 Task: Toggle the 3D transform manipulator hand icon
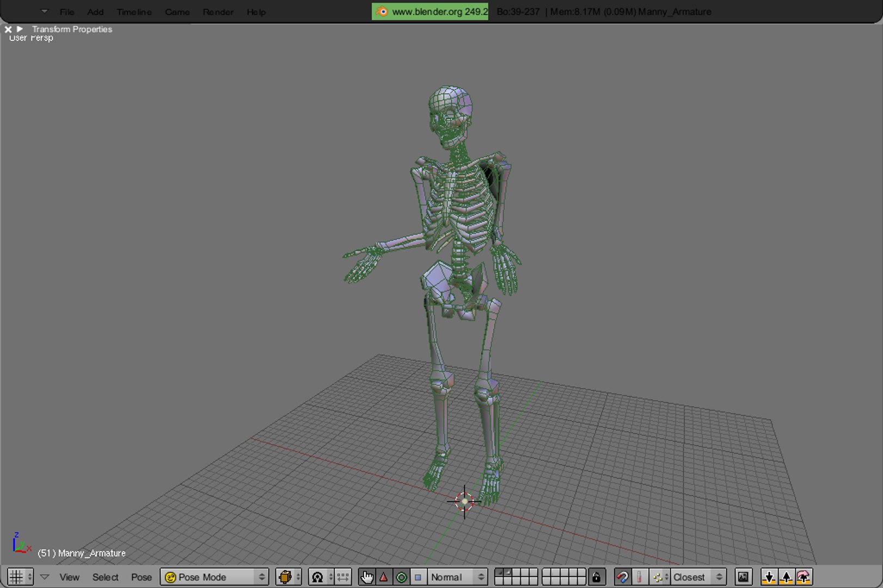[x=367, y=577]
